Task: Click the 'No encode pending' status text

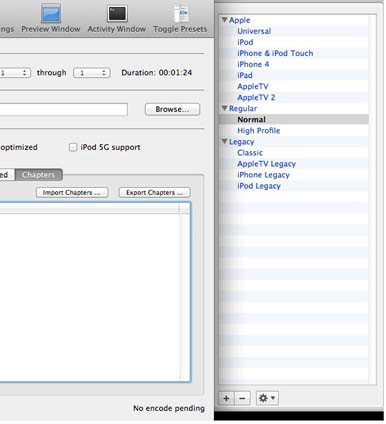Action: pyautogui.click(x=169, y=408)
